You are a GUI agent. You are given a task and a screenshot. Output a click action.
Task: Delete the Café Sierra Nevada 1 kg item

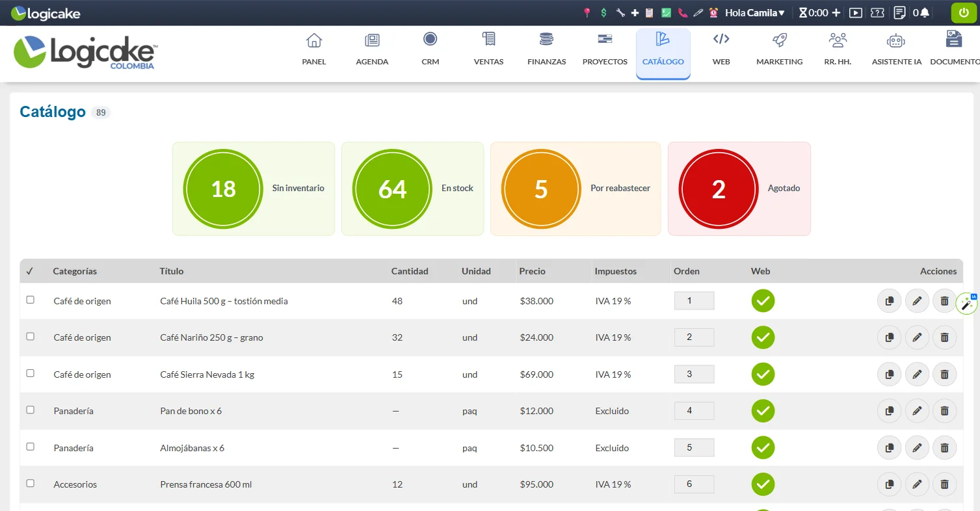(x=944, y=374)
